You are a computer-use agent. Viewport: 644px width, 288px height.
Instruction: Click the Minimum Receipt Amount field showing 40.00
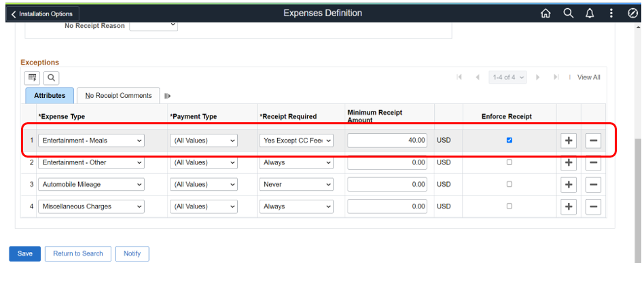[388, 141]
